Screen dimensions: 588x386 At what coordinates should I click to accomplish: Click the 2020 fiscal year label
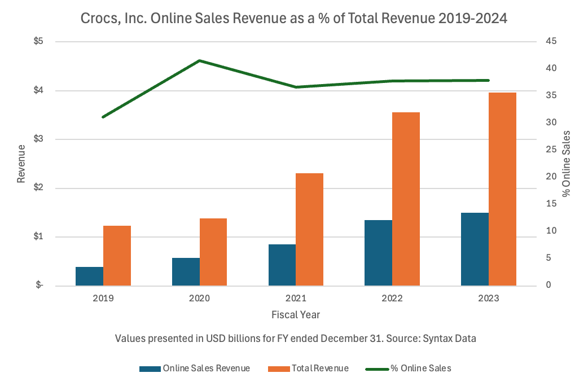(x=199, y=298)
